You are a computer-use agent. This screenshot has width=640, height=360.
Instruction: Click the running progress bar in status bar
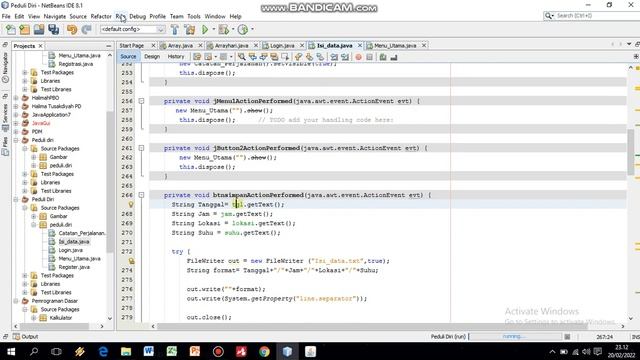point(515,336)
